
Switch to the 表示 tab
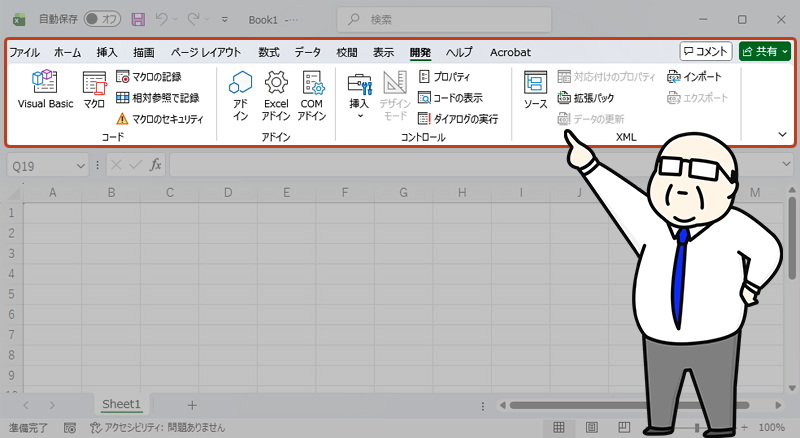click(383, 52)
